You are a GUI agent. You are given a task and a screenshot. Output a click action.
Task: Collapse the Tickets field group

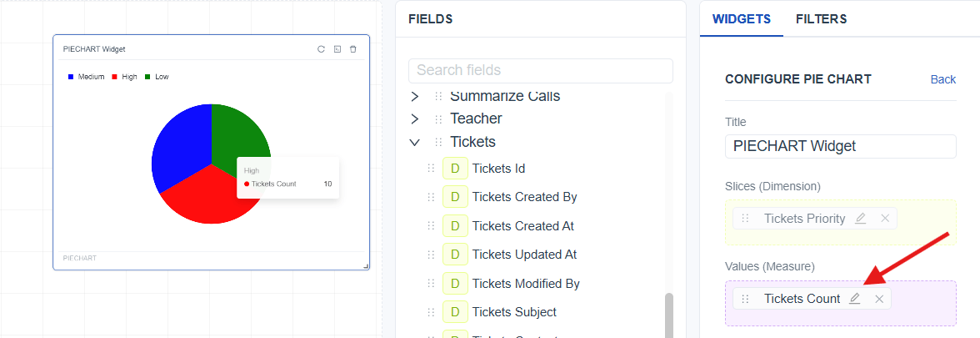click(x=415, y=142)
